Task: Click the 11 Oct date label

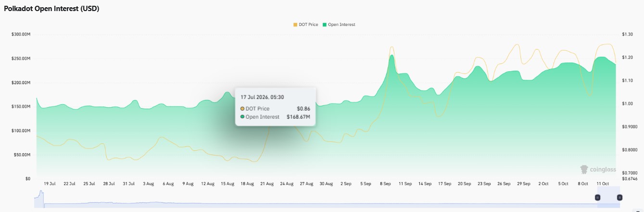Action: 603,184
